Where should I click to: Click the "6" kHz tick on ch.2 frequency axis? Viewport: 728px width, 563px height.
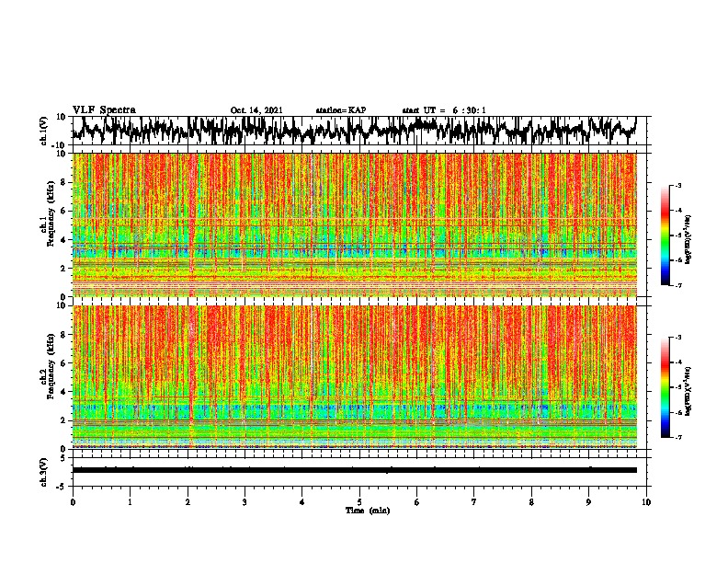(x=63, y=363)
